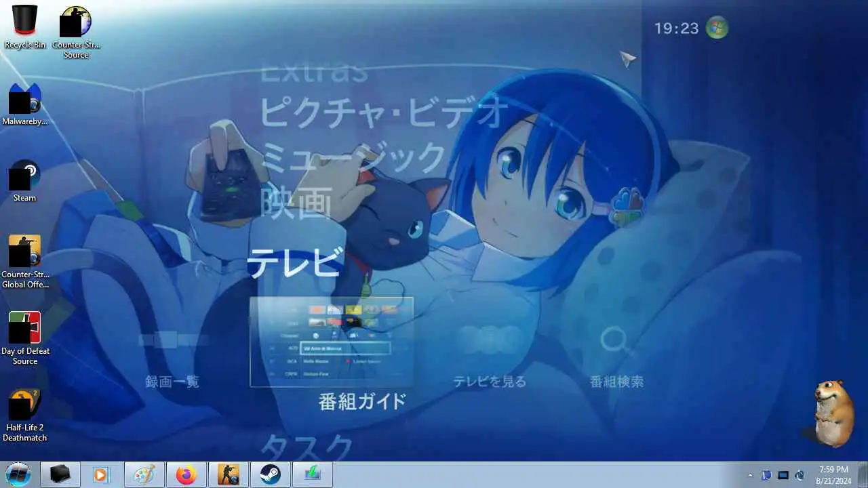Show hidden system tray icons
The height and width of the screenshot is (488, 868).
[x=750, y=475]
